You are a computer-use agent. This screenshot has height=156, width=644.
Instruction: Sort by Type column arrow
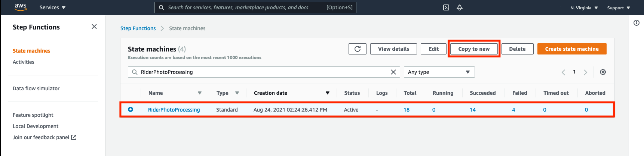(x=237, y=93)
